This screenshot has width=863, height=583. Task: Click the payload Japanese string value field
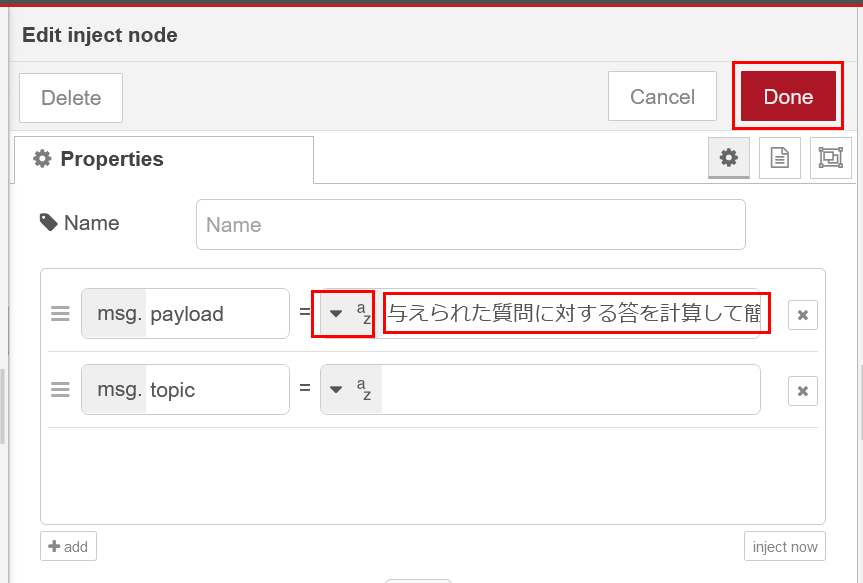pos(572,313)
